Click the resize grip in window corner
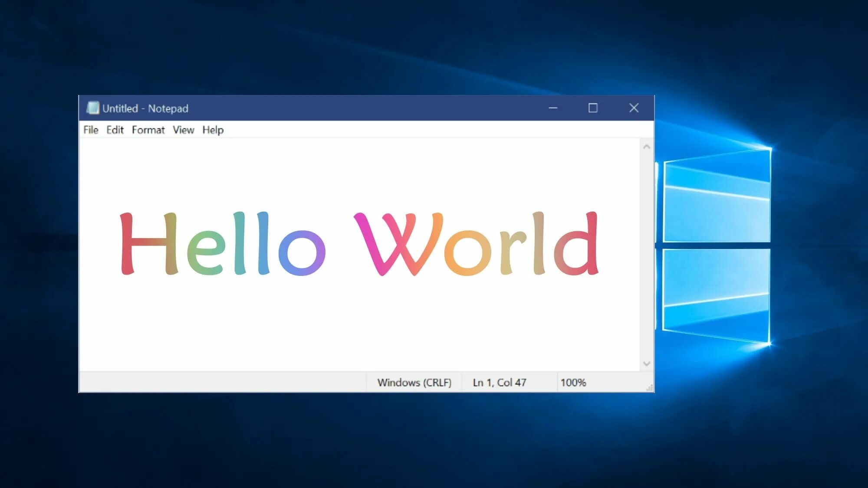 tap(649, 387)
